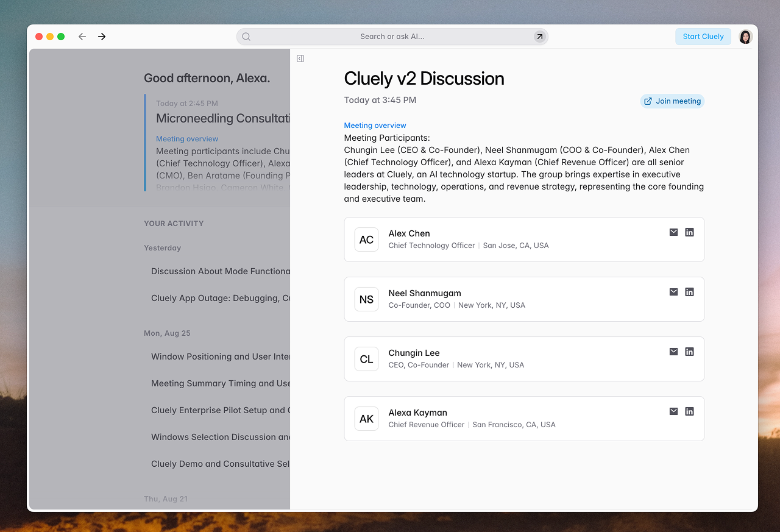This screenshot has width=780, height=532.
Task: Open the Microneedling Consultation meeting card
Action: point(217,143)
